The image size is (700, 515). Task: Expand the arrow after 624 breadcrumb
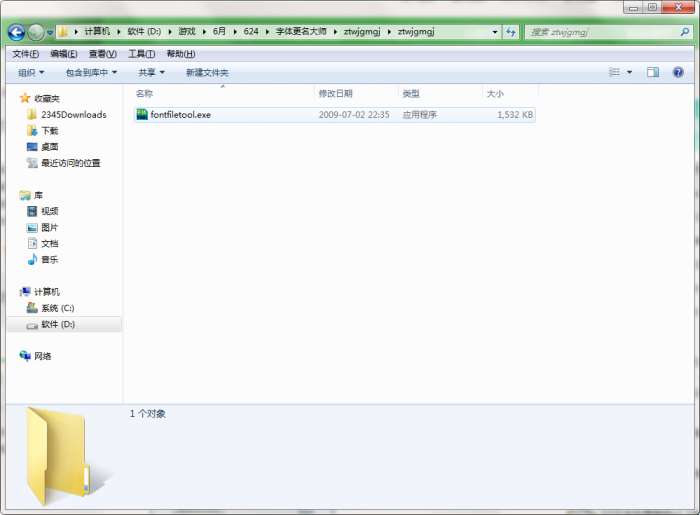coord(267,32)
